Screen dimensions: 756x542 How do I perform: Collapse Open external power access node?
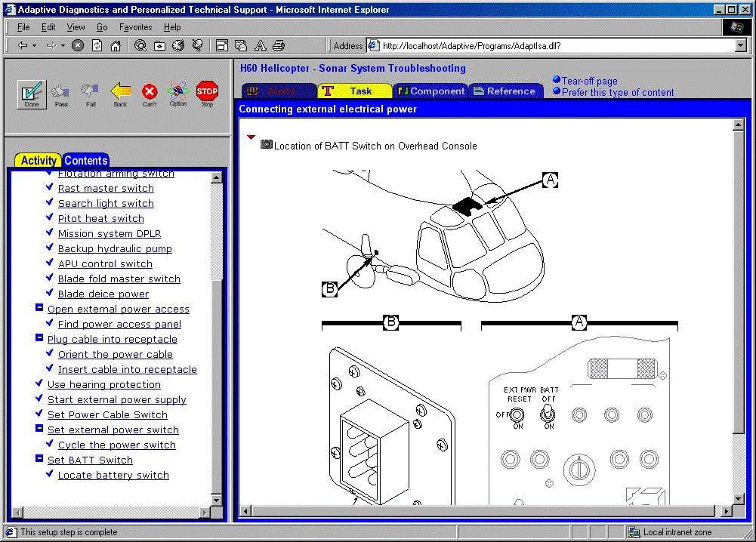tap(39, 307)
